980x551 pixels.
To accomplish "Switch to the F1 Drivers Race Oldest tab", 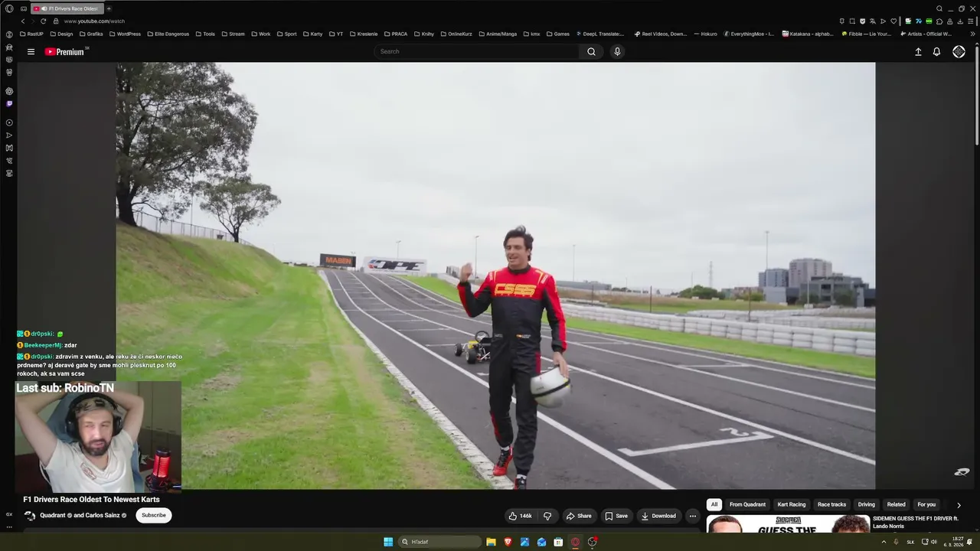I will tap(67, 8).
